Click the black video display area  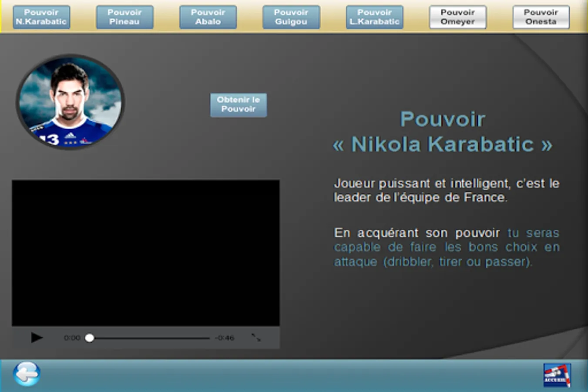point(146,253)
